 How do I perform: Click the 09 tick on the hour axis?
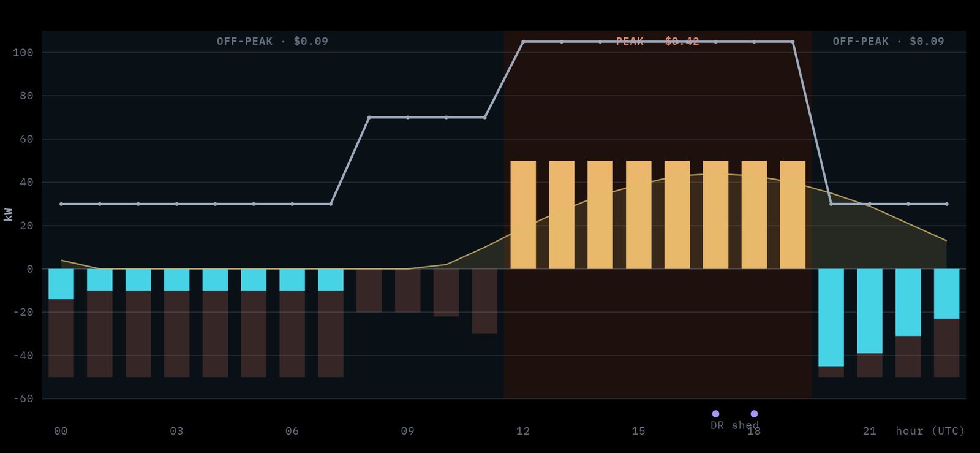pyautogui.click(x=407, y=431)
